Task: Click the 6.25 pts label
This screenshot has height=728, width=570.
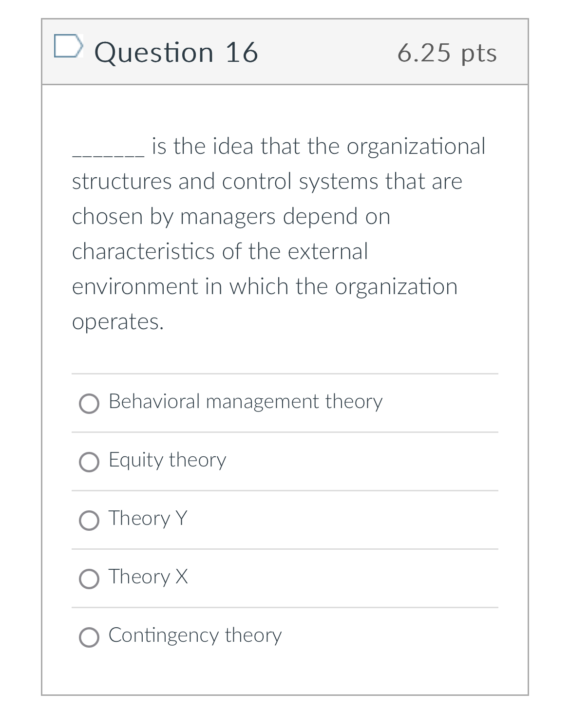Action: pyautogui.click(x=448, y=54)
